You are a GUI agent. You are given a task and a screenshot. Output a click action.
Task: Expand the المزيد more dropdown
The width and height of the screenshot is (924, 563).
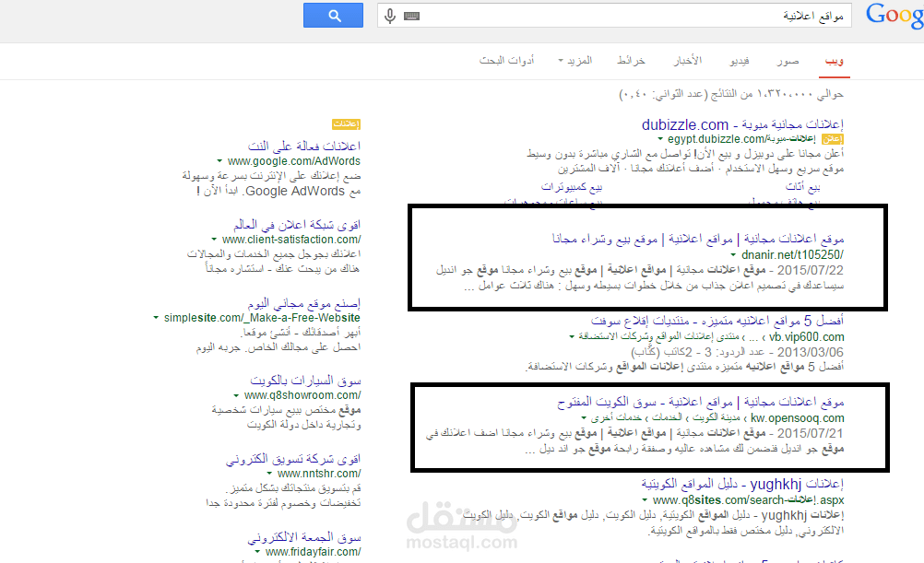point(575,61)
